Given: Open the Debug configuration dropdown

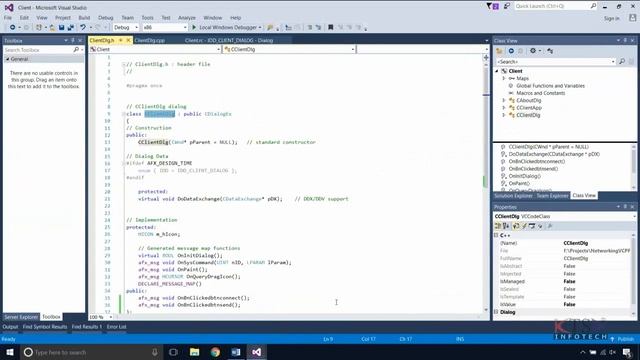Looking at the screenshot, I should 126,27.
